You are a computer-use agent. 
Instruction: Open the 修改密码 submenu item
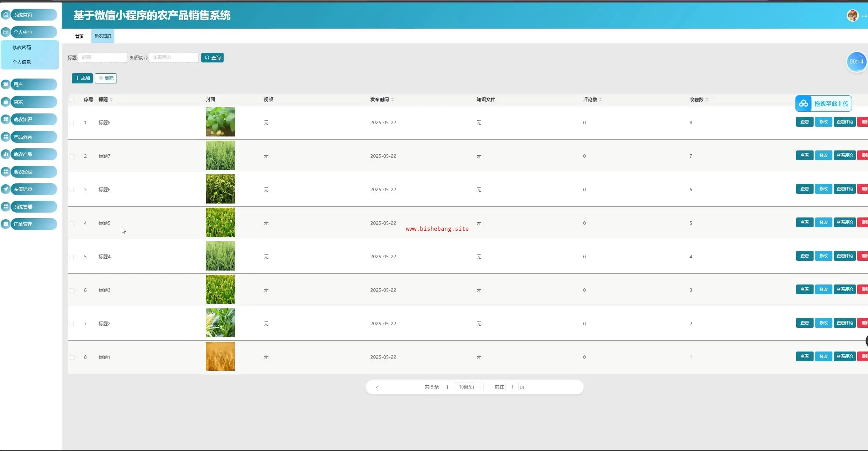pyautogui.click(x=22, y=47)
